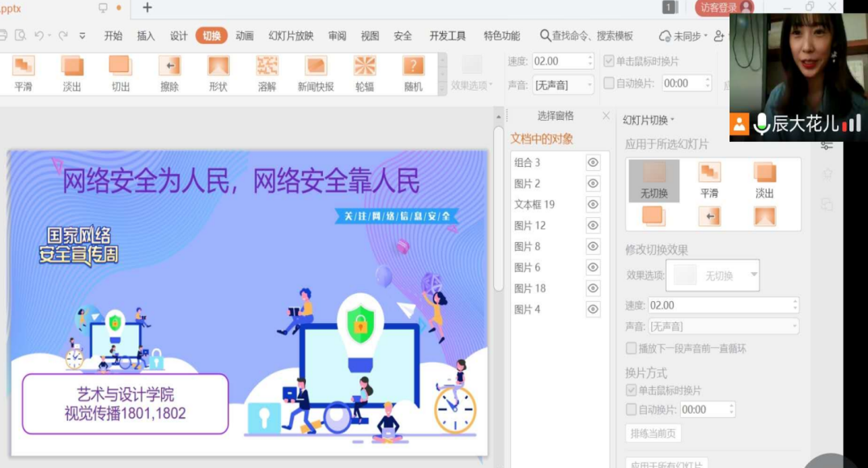Pick the 新闻快报 transition effect
This screenshot has height=468, width=868.
tap(316, 73)
